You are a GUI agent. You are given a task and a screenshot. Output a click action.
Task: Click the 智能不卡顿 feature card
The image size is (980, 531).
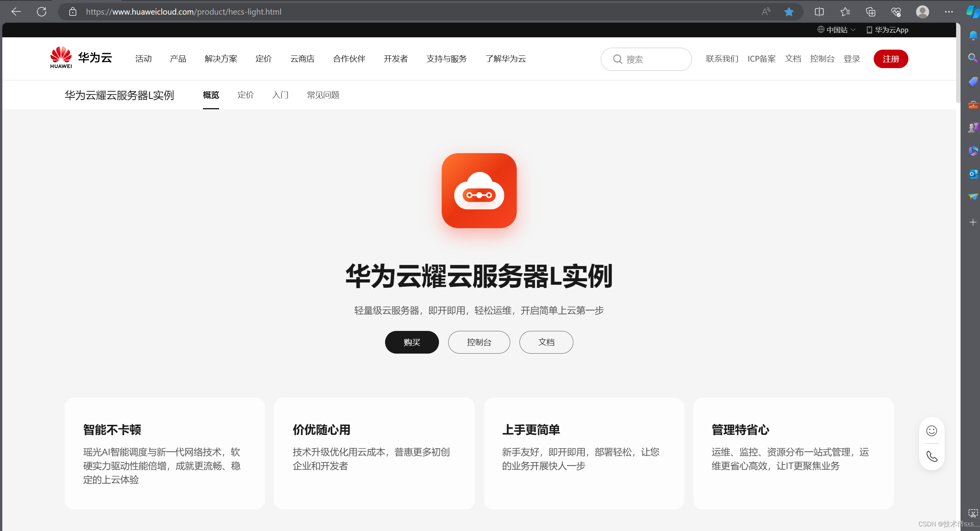click(165, 453)
